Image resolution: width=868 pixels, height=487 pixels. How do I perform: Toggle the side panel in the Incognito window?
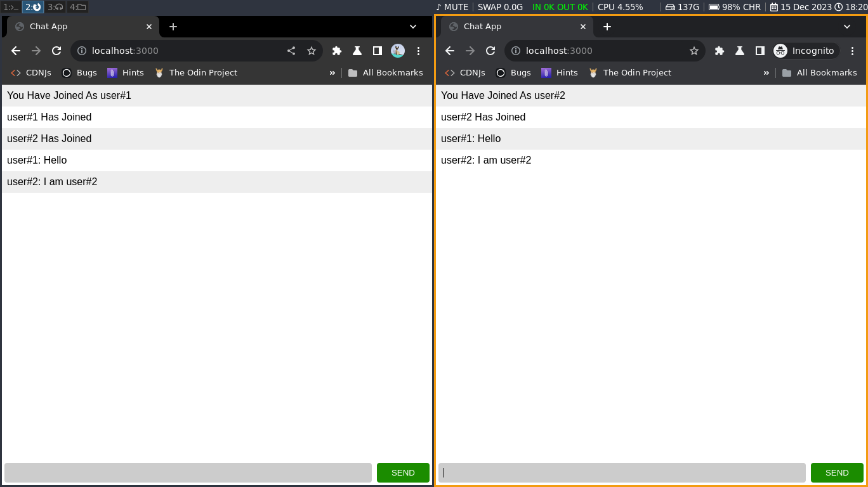click(760, 51)
